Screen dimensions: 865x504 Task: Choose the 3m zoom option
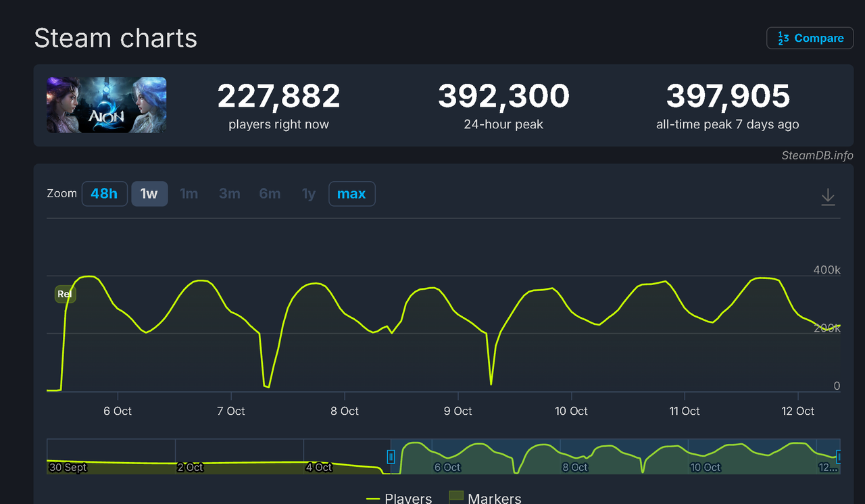[230, 194]
